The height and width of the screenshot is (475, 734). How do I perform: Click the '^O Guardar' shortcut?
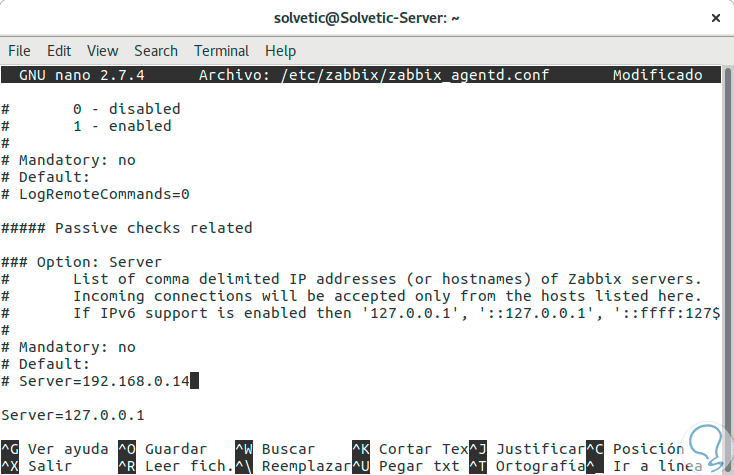[x=162, y=449]
